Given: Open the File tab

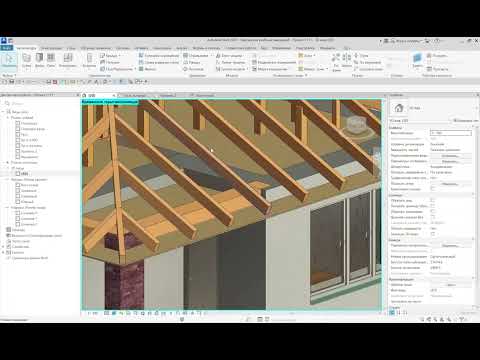Looking at the screenshot, I should (6, 48).
